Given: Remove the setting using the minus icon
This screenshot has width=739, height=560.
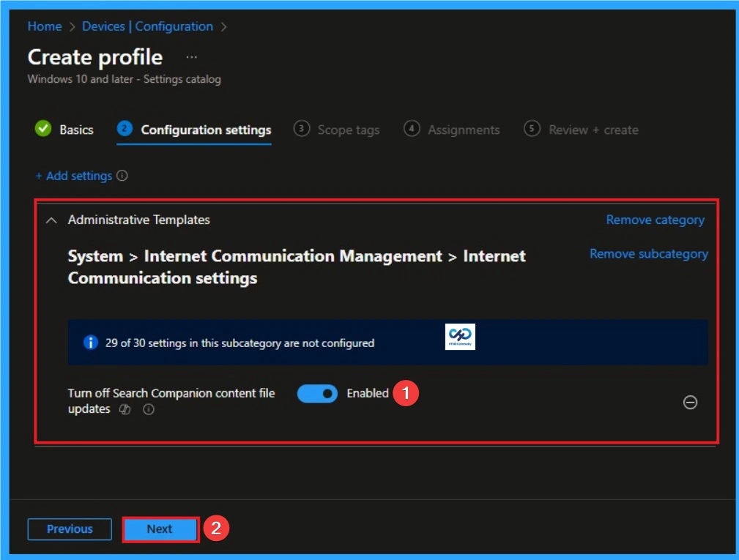Looking at the screenshot, I should point(689,402).
